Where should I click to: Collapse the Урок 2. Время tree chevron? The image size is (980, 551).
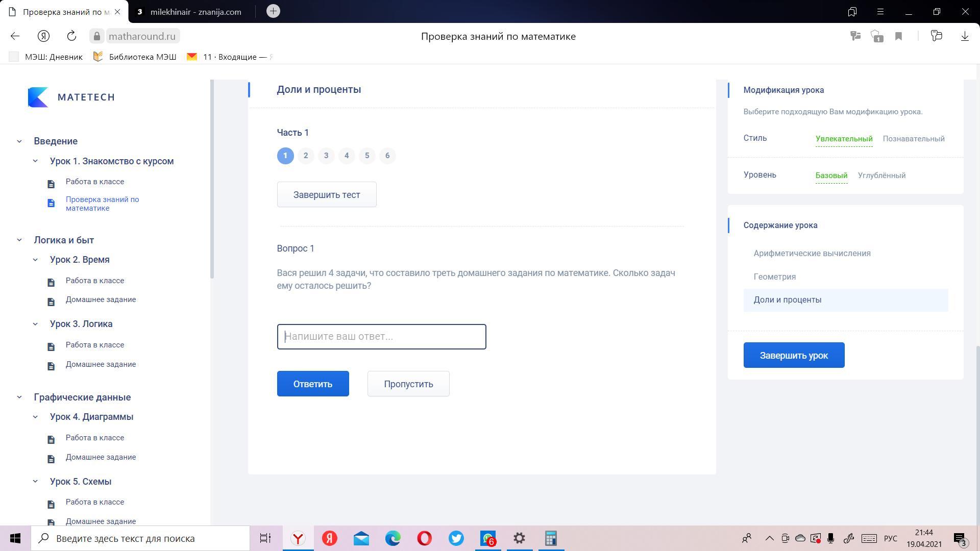pos(35,260)
